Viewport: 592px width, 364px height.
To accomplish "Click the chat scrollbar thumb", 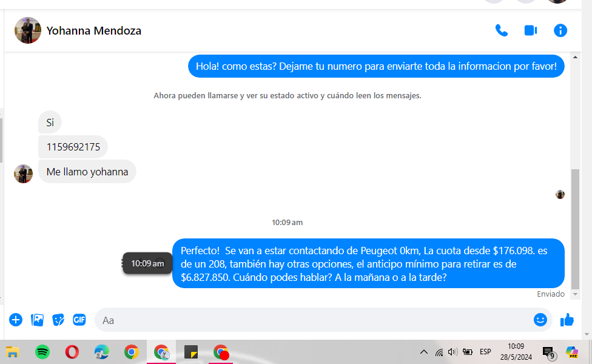I will [575, 229].
